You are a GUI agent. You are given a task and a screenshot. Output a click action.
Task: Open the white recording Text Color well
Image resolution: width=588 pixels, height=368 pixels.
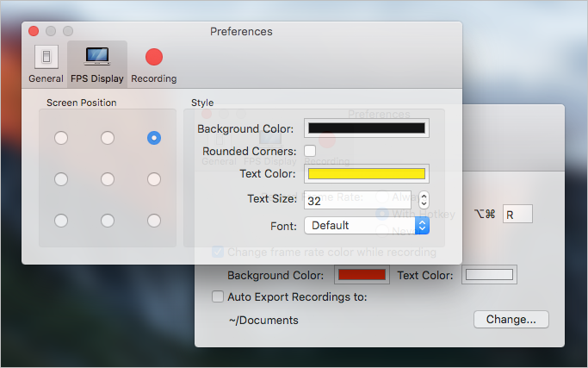[489, 275]
